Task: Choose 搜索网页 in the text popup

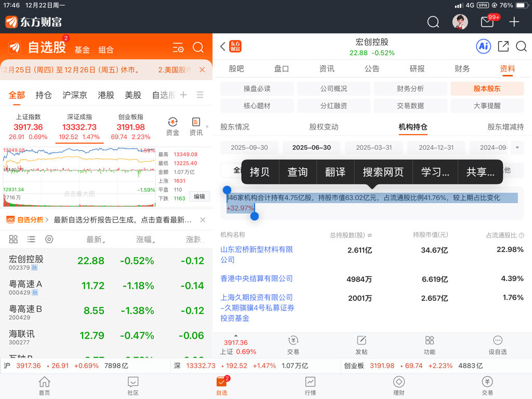Action: click(x=383, y=172)
